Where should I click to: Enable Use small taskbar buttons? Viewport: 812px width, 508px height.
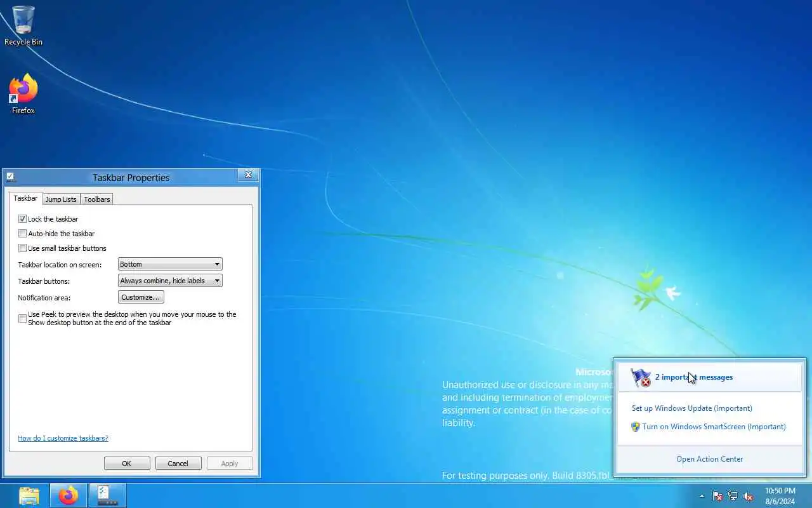pos(23,248)
